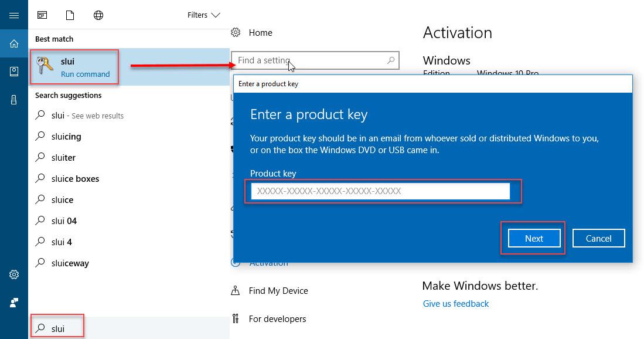Expand the Filters dropdown

click(204, 15)
